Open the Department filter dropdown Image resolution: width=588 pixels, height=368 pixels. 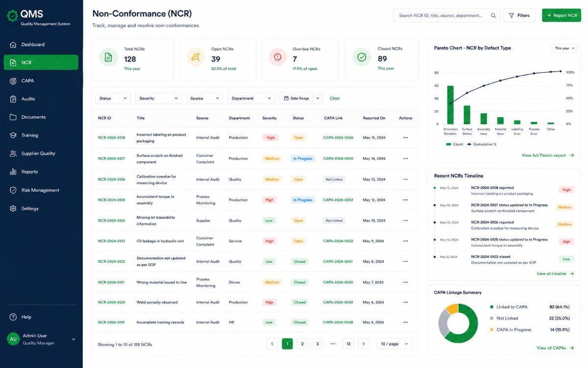[251, 98]
